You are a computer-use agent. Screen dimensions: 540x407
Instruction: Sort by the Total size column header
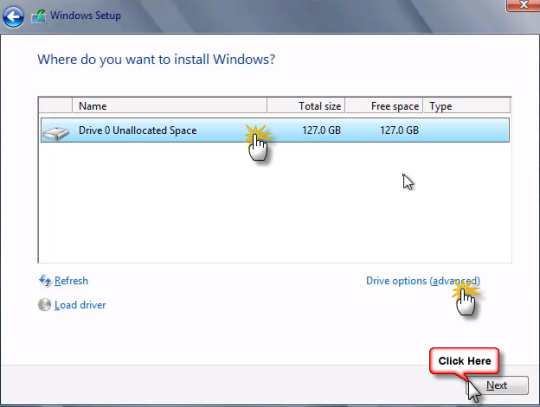[x=306, y=106]
